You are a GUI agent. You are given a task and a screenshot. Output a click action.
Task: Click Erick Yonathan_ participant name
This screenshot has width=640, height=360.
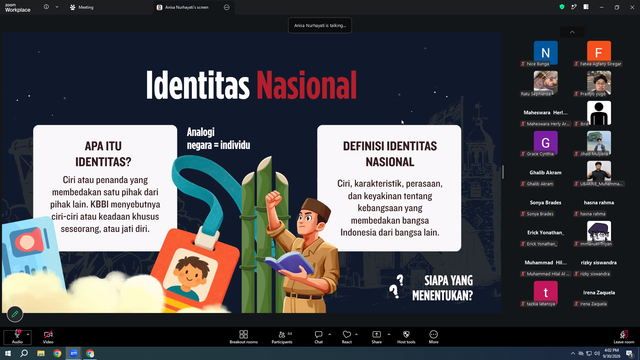click(545, 233)
